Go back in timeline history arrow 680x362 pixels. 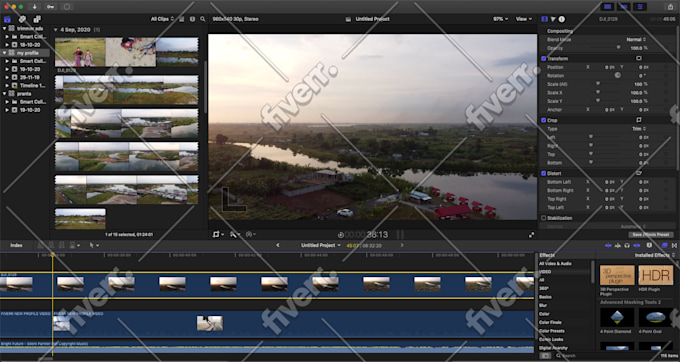click(278, 245)
